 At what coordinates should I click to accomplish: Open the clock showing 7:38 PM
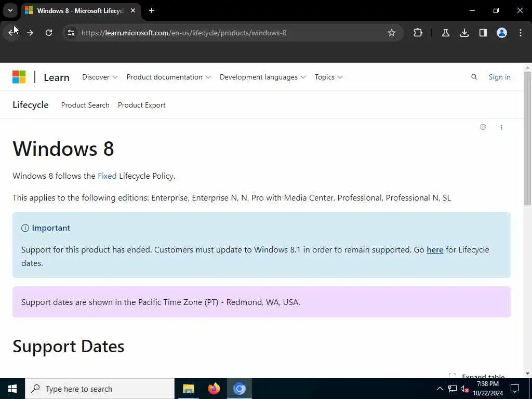click(487, 389)
